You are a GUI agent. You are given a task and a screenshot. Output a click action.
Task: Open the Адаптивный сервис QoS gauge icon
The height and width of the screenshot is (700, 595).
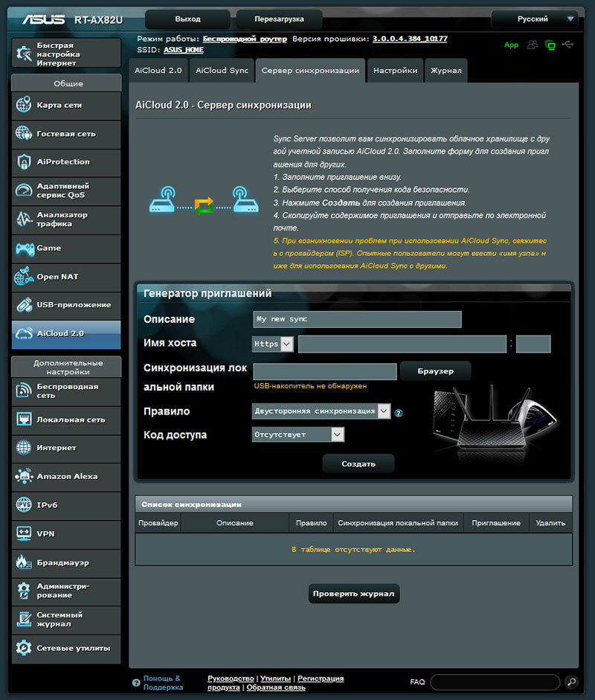click(24, 190)
